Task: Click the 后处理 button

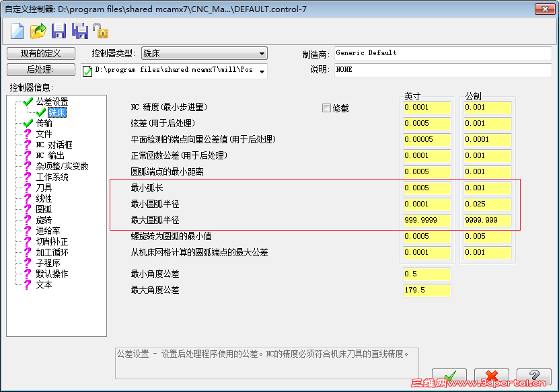Action: pos(40,69)
